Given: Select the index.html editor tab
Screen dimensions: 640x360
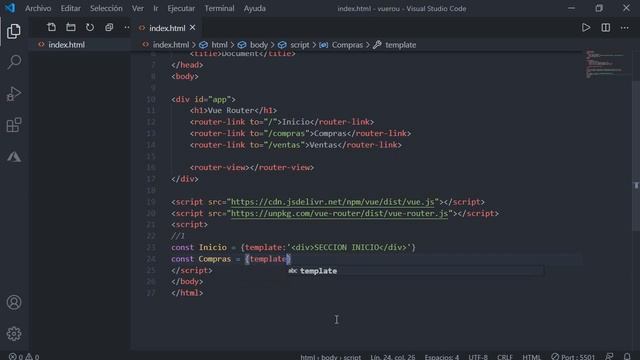Looking at the screenshot, I should pyautogui.click(x=167, y=28).
